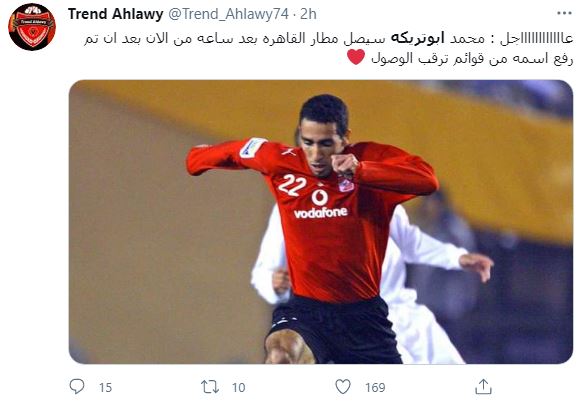583x413 pixels.
Task: Click the retweet arrows icon
Action: click(210, 387)
